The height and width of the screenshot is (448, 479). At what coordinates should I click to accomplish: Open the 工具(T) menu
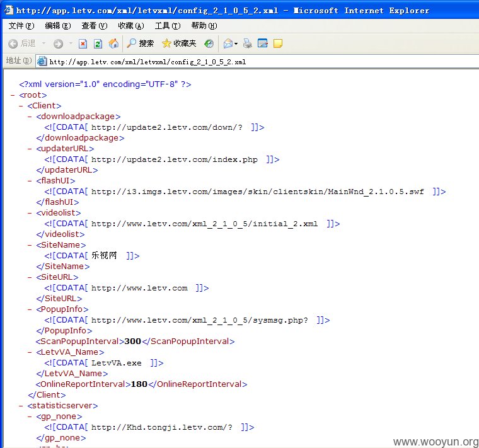click(168, 26)
